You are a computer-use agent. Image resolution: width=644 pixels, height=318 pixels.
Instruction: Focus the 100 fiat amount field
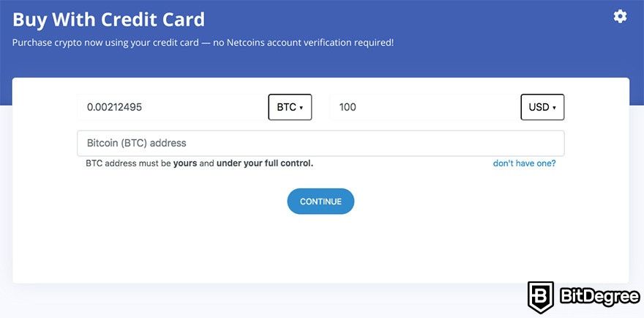[424, 107]
